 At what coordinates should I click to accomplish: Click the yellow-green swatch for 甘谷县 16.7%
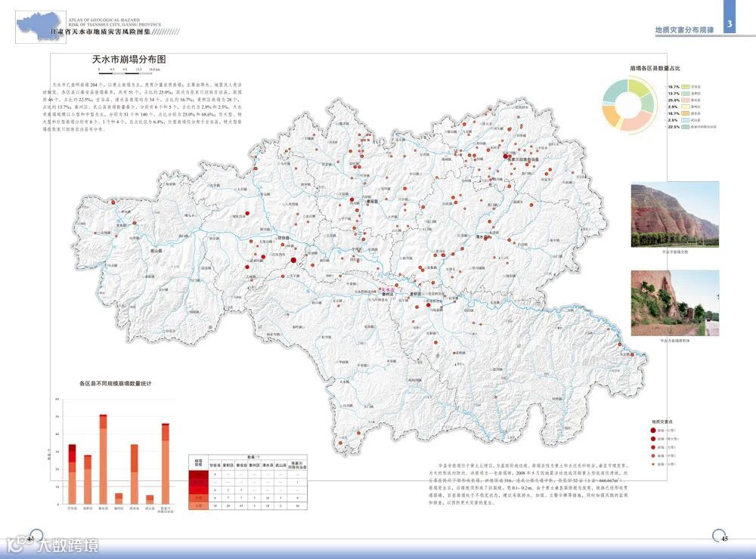[686, 87]
